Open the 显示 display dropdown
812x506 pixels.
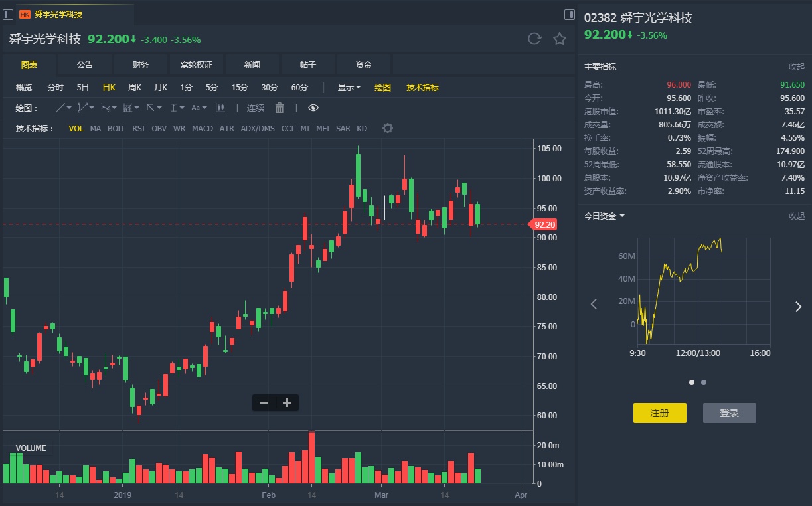(349, 88)
